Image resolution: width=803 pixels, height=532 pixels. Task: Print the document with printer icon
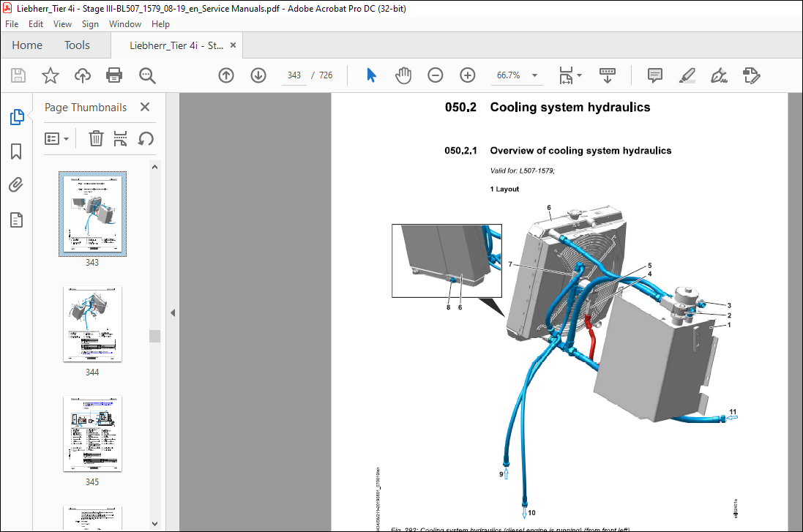pyautogui.click(x=113, y=75)
